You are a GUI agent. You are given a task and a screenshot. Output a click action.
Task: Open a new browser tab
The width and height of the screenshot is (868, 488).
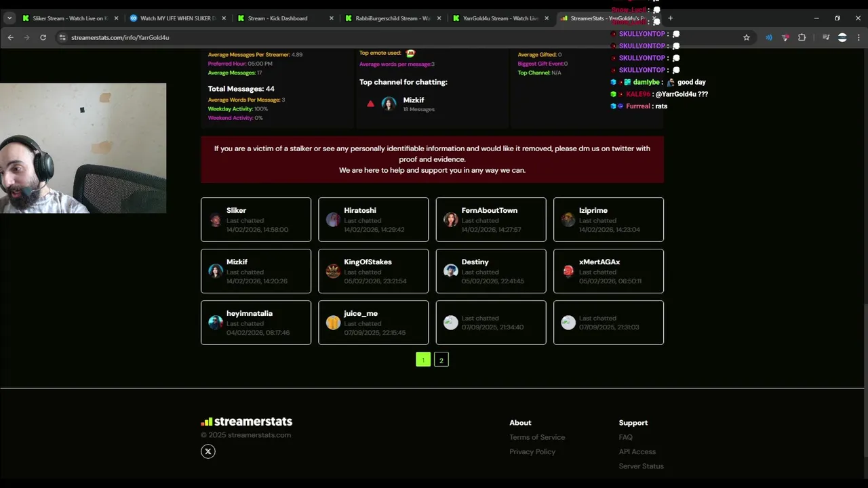(x=670, y=18)
